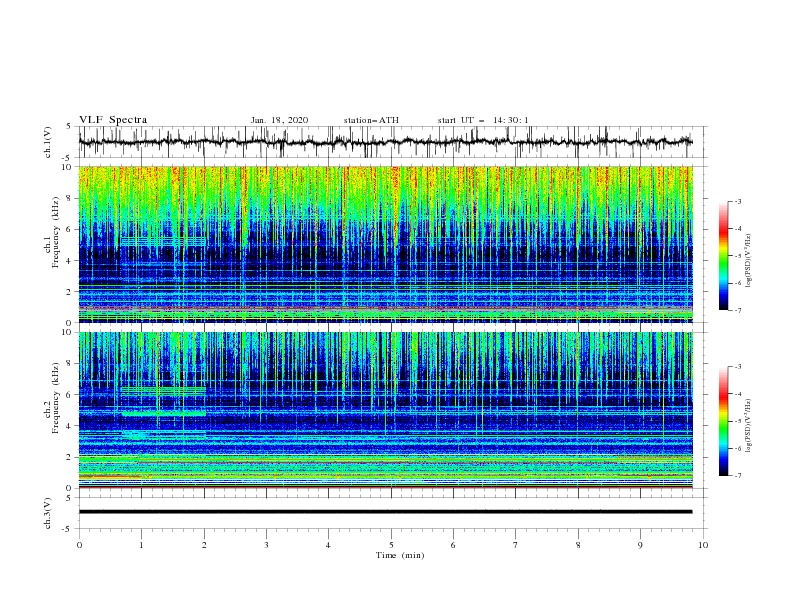Select the upper colorbar "log(PSD)(V²/Hz)" label

pyautogui.click(x=749, y=261)
